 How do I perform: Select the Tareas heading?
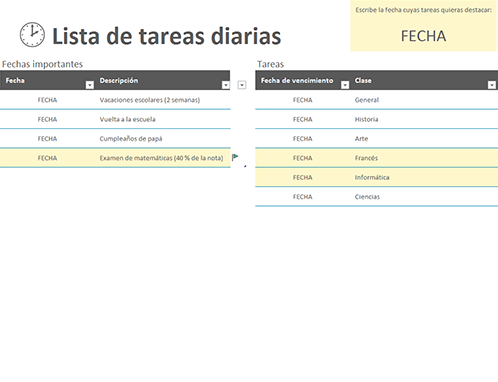270,64
